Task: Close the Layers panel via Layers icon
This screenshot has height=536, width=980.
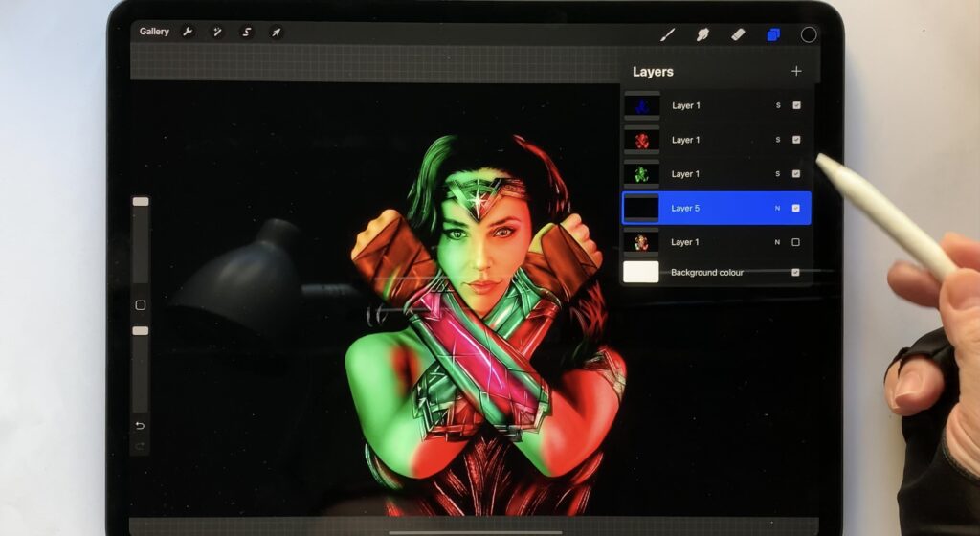Action: pyautogui.click(x=773, y=34)
